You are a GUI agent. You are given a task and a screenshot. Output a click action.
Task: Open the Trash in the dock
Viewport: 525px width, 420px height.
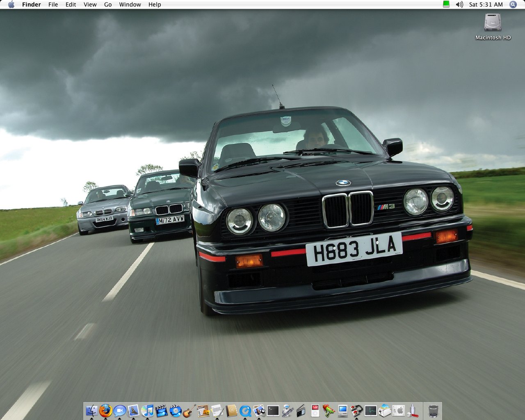click(x=433, y=411)
